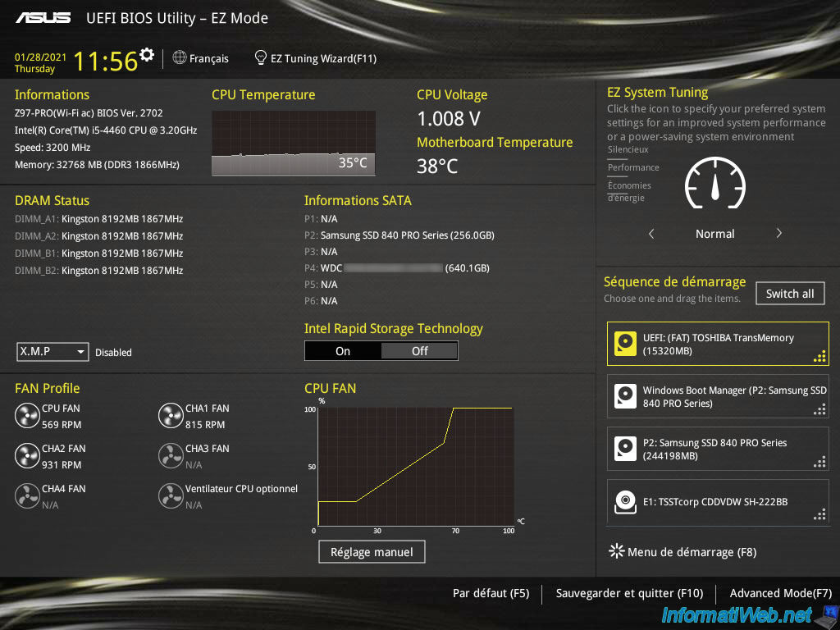Select previous EZ System Tuning mode arrow
The width and height of the screenshot is (840, 630).
(x=651, y=234)
